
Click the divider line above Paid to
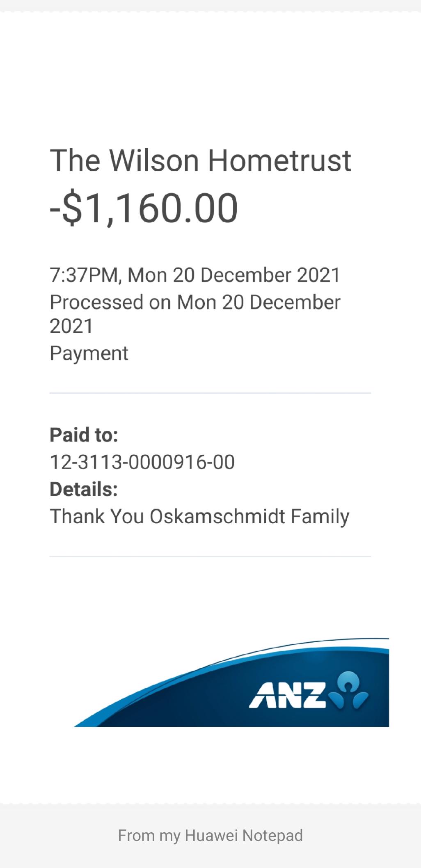[x=210, y=393]
